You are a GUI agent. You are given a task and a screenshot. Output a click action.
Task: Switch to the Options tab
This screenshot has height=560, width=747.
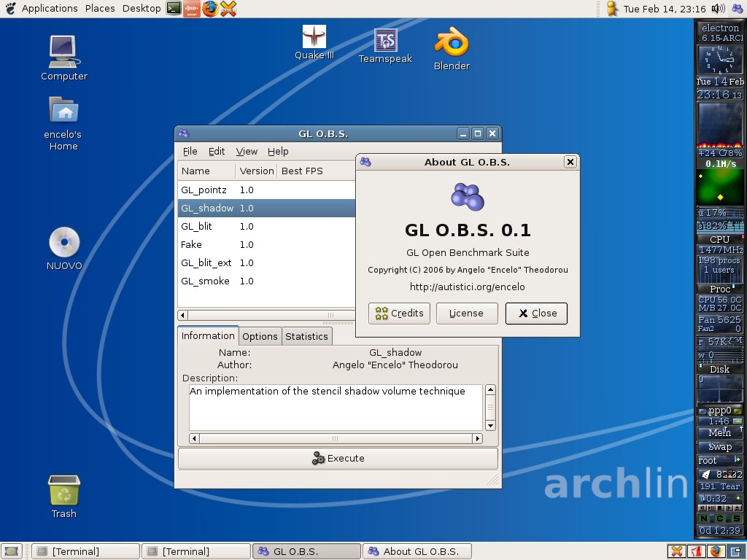260,336
